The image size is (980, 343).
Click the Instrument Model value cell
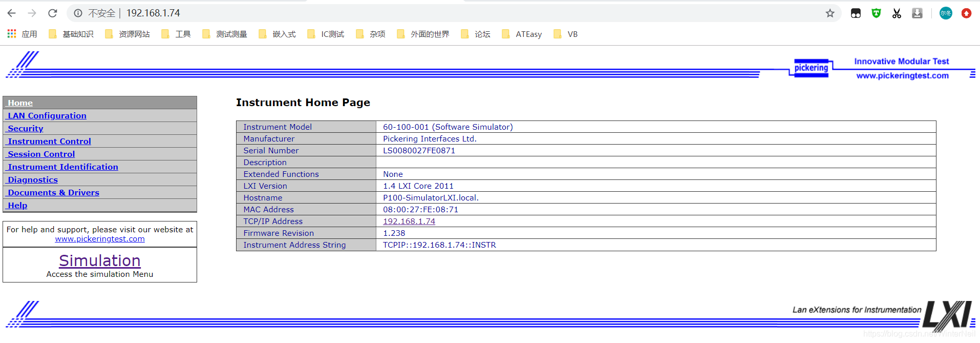[x=656, y=127]
